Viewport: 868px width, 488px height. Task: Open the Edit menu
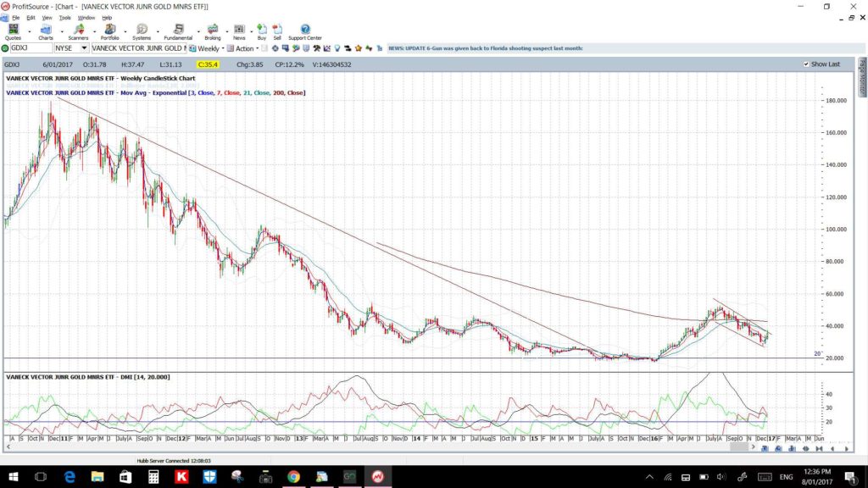coord(31,18)
